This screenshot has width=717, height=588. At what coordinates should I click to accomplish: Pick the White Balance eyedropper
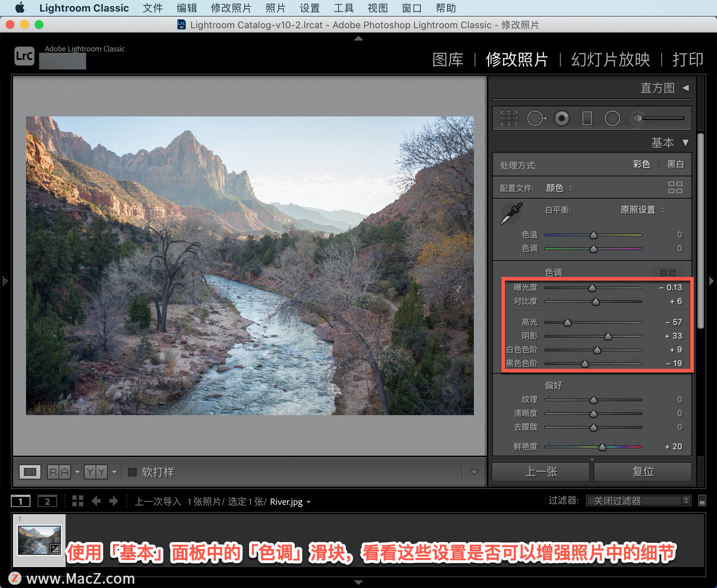pyautogui.click(x=511, y=214)
